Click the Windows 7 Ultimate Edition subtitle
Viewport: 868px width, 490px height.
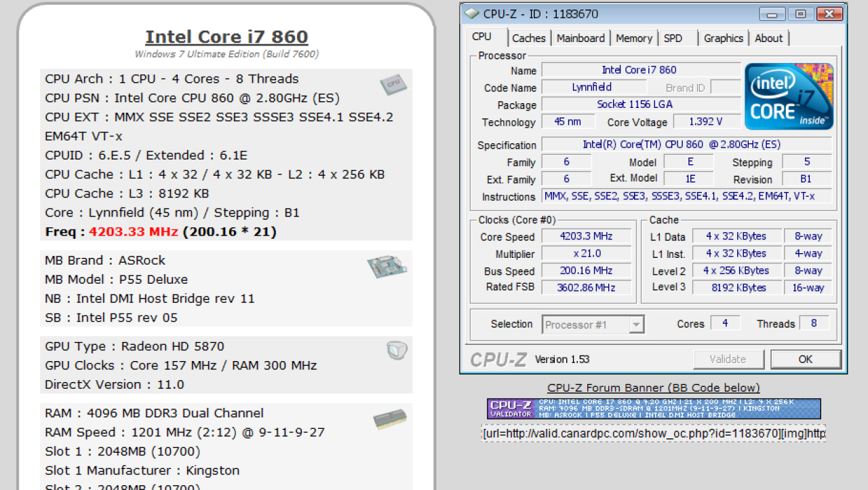226,54
